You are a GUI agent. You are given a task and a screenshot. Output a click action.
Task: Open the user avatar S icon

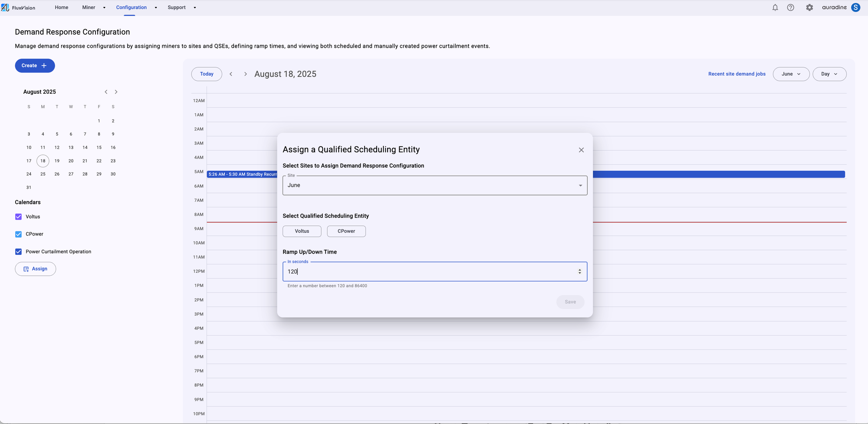tap(856, 7)
